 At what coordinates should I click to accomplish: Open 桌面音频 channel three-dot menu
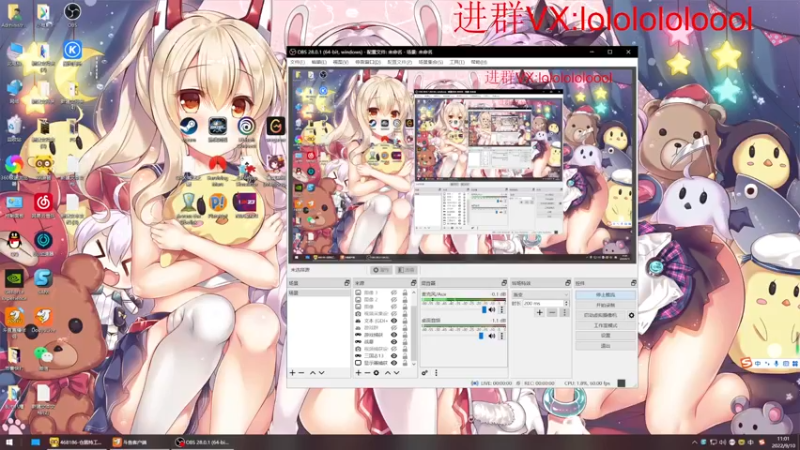502,336
